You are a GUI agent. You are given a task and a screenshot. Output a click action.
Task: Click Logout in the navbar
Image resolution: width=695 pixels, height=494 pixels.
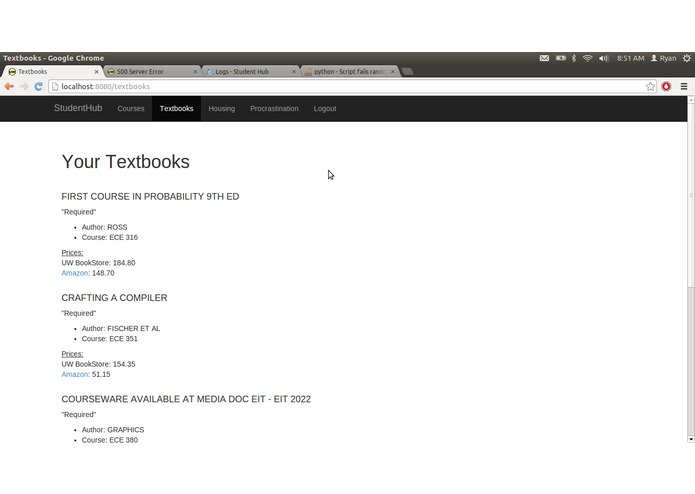coord(325,109)
